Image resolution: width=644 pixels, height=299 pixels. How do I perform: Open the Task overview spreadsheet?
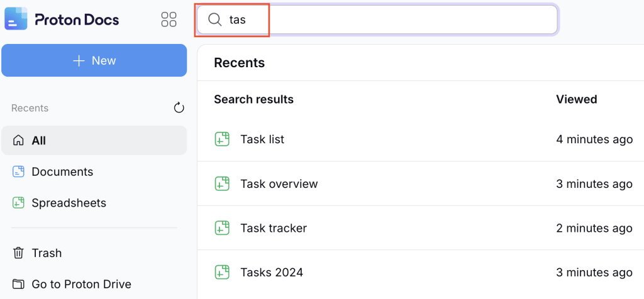point(279,183)
